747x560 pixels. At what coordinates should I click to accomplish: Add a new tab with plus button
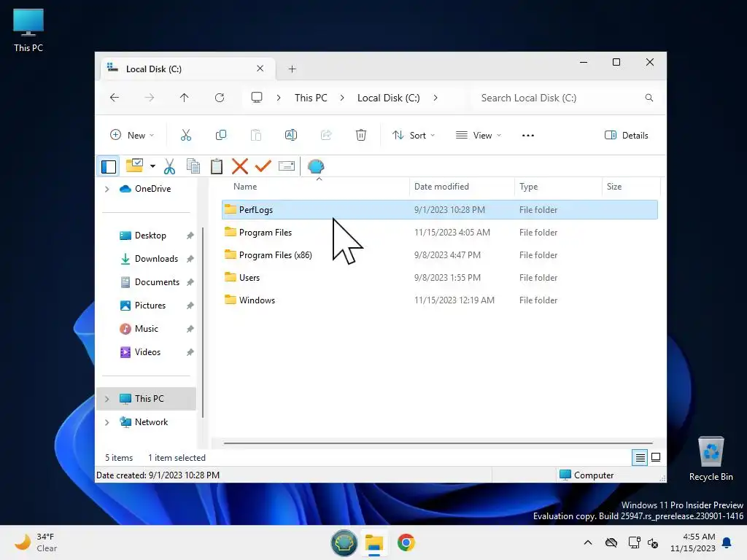pos(292,69)
